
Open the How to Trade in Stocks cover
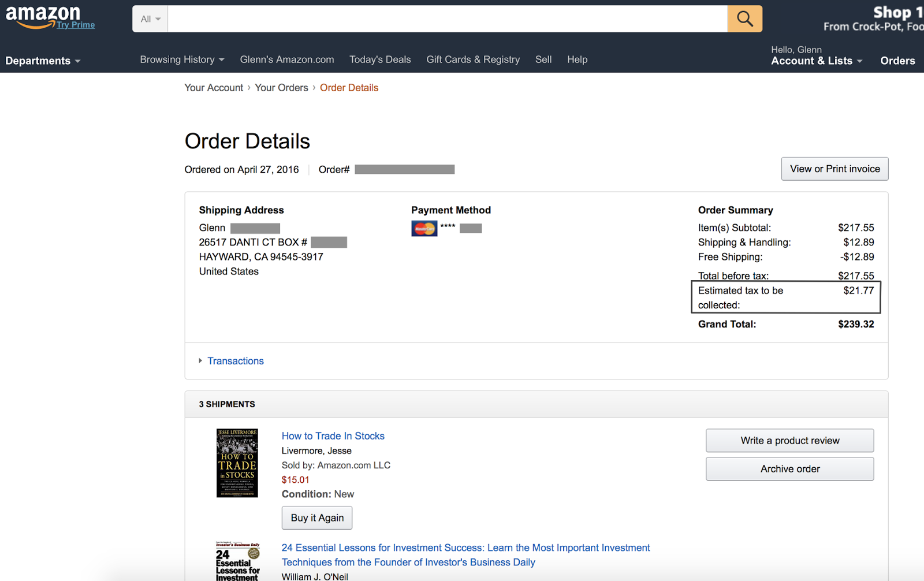(237, 463)
